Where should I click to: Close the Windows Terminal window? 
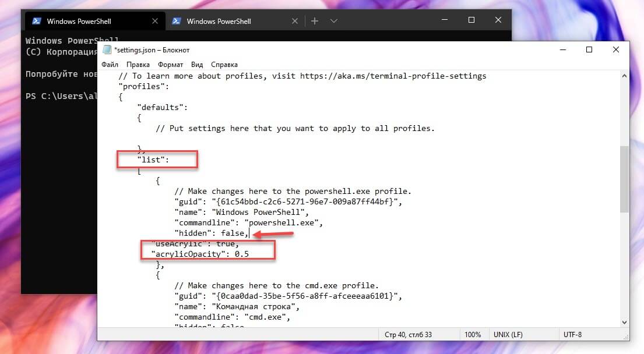(498, 20)
